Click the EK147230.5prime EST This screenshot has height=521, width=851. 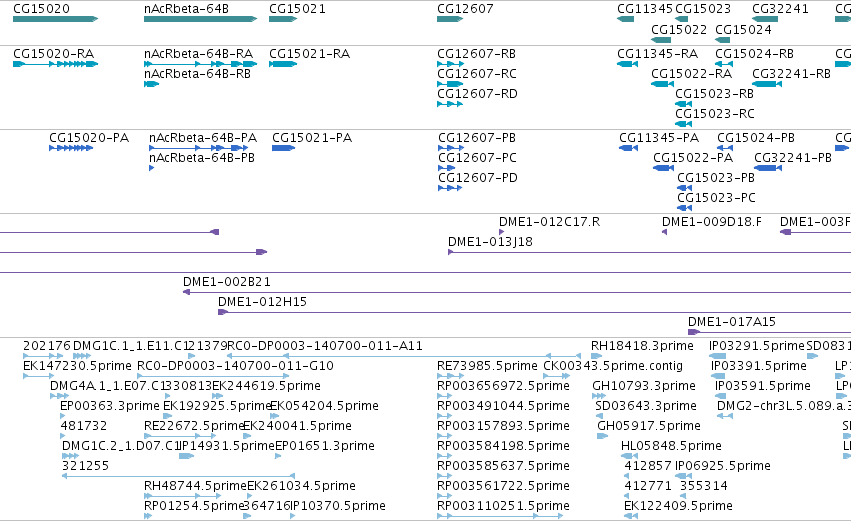39,376
